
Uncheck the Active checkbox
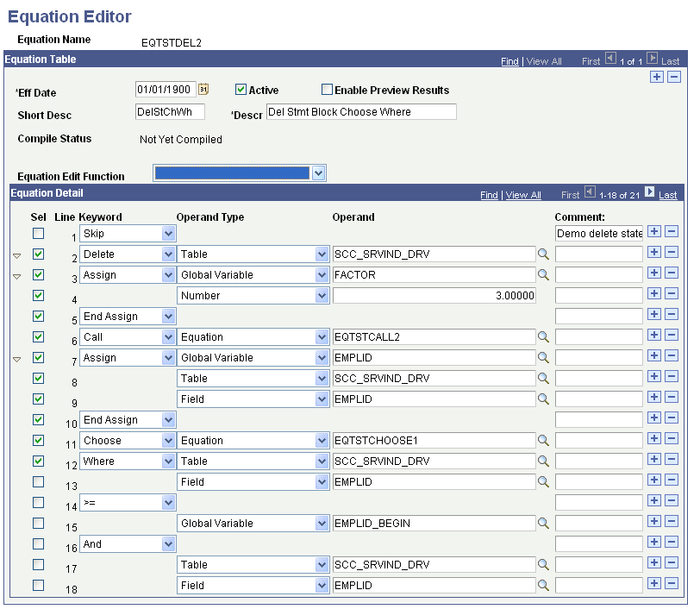point(240,89)
